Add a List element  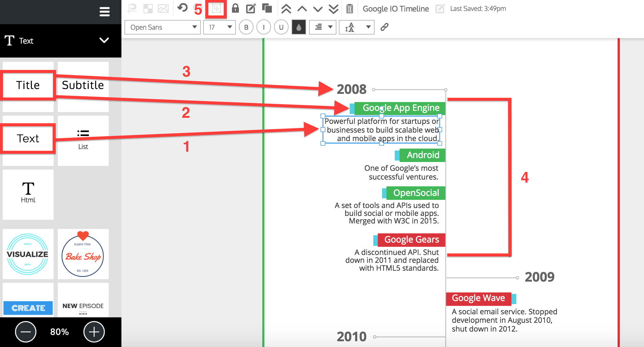click(x=83, y=140)
